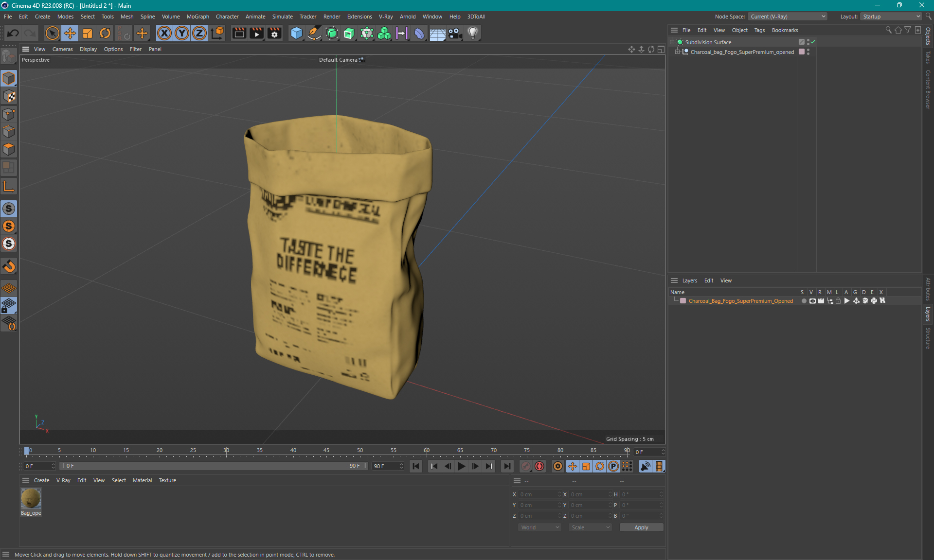Select the Rotate tool in toolbar

click(105, 33)
